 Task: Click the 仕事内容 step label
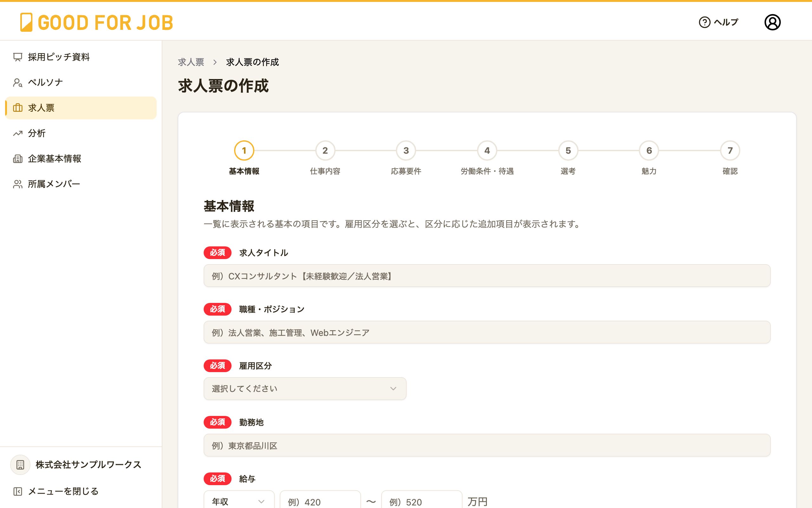point(325,171)
